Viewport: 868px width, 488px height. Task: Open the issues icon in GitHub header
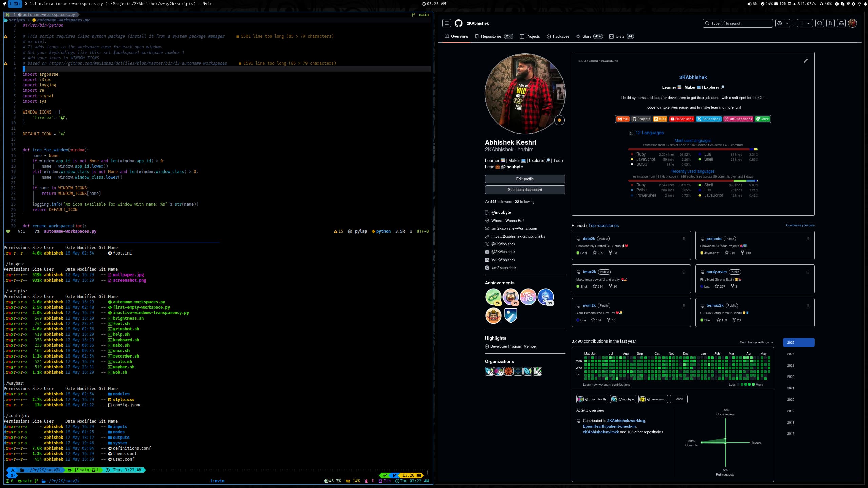pyautogui.click(x=820, y=23)
